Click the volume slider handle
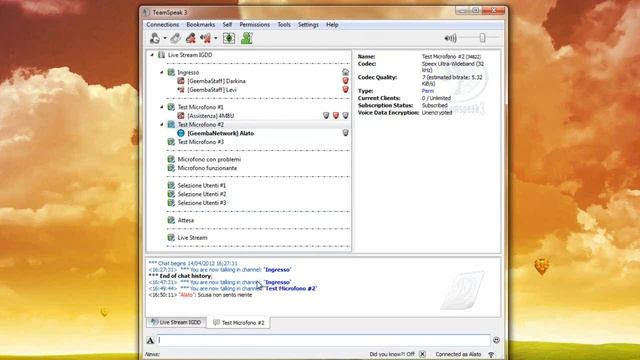This screenshot has height=360, width=640. point(482,38)
